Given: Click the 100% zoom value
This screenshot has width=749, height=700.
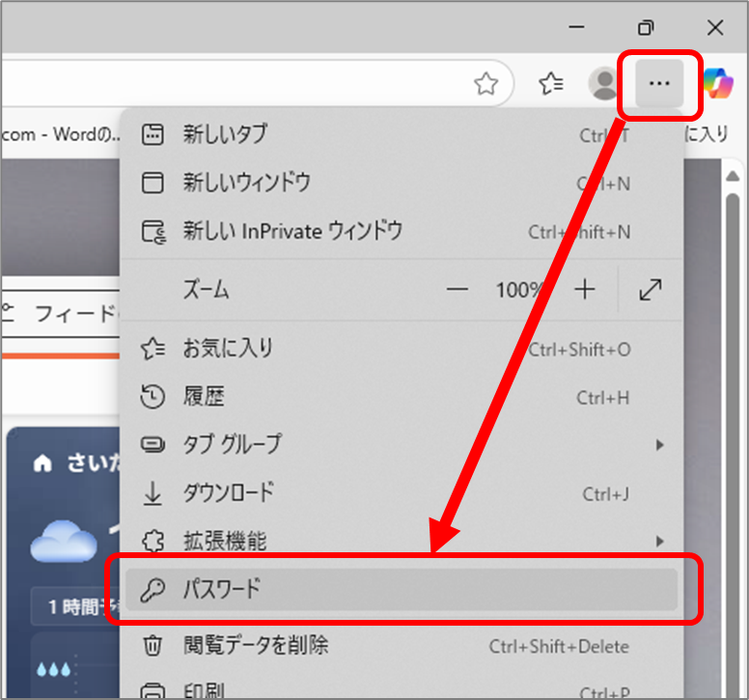Looking at the screenshot, I should [x=519, y=290].
